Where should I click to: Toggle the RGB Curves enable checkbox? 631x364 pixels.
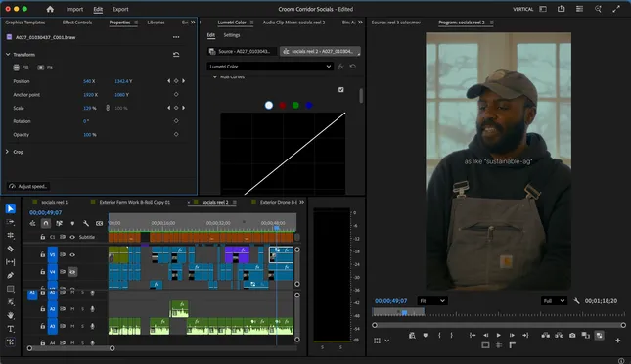click(341, 89)
